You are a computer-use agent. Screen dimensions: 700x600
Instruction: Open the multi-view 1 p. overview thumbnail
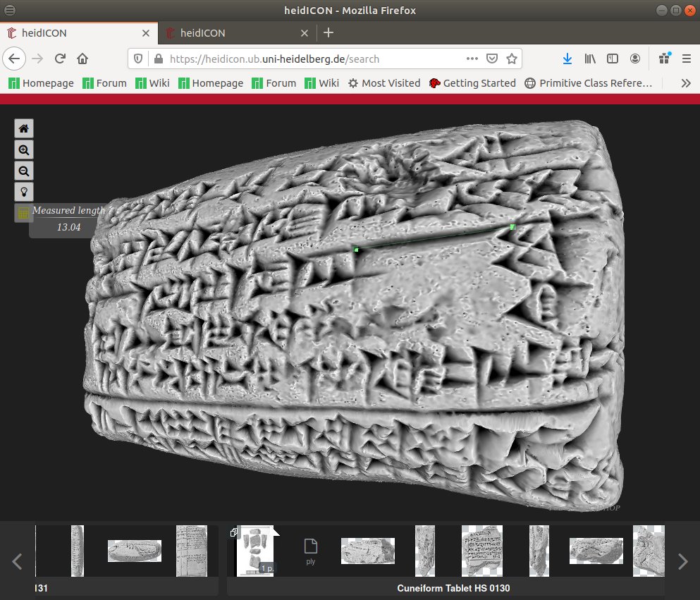[x=255, y=551]
